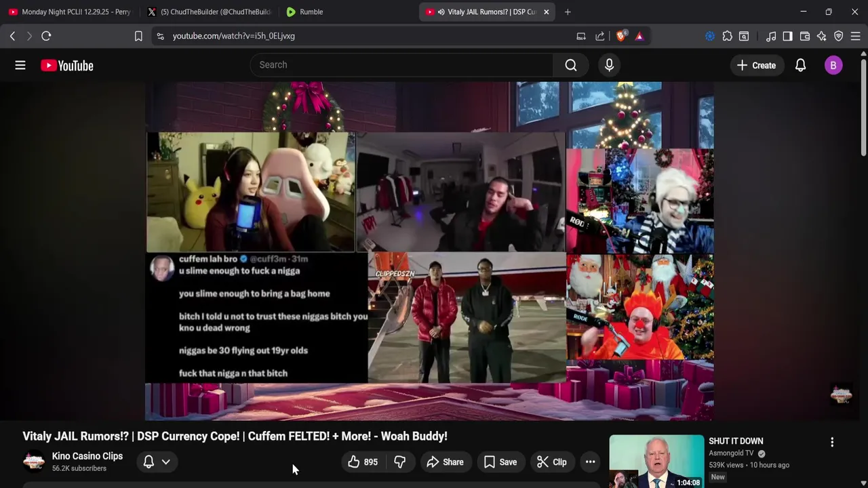Screen dimensions: 868x488
Task: Open the blue circular extension icon
Action: pos(710,36)
